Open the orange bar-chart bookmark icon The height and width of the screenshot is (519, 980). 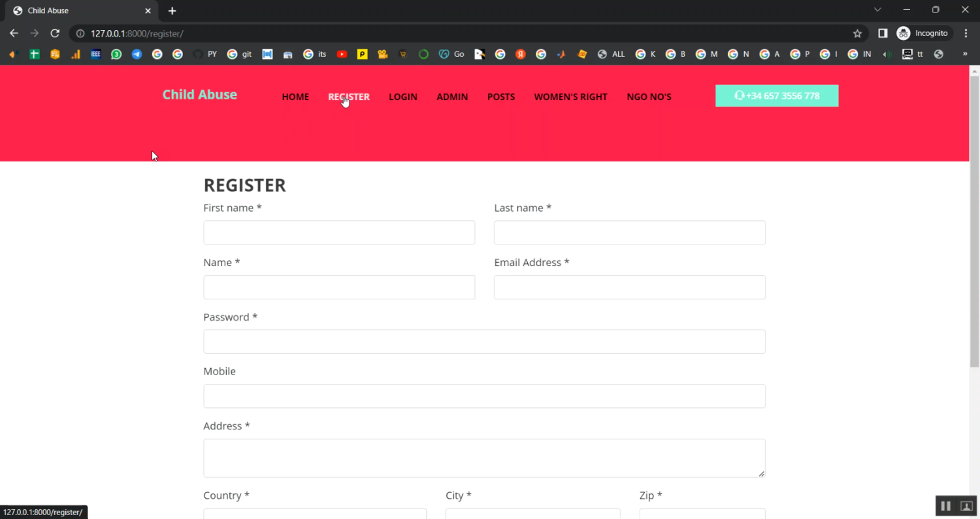(76, 54)
